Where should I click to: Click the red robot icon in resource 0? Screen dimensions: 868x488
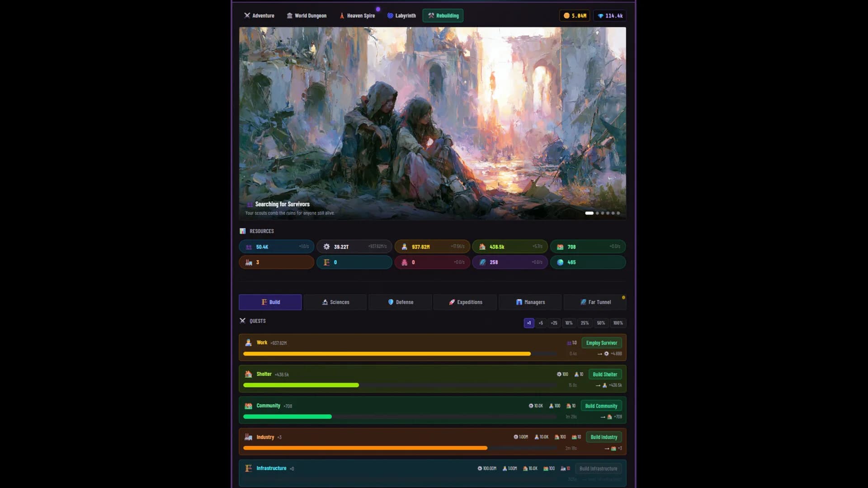click(405, 262)
